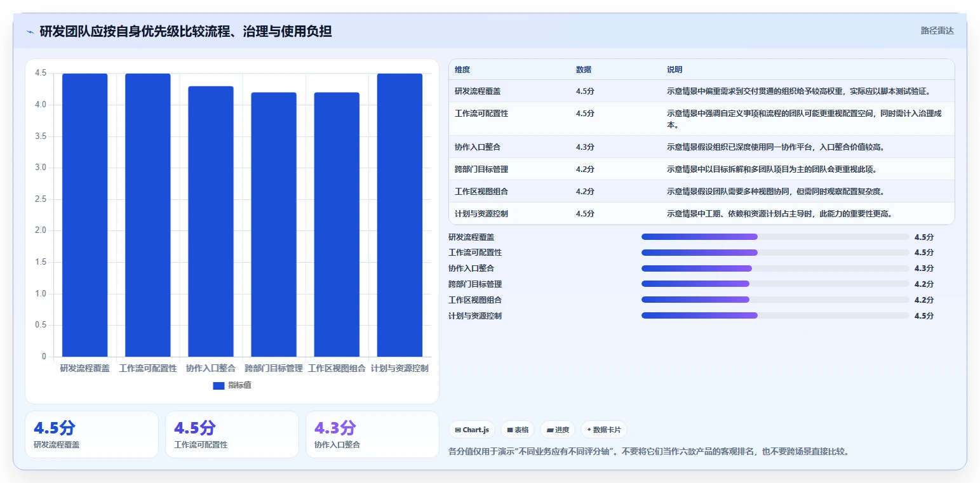Click the 研发流程覆盖 bar in the chart
Screen dimensions: 980x483
tap(84, 215)
